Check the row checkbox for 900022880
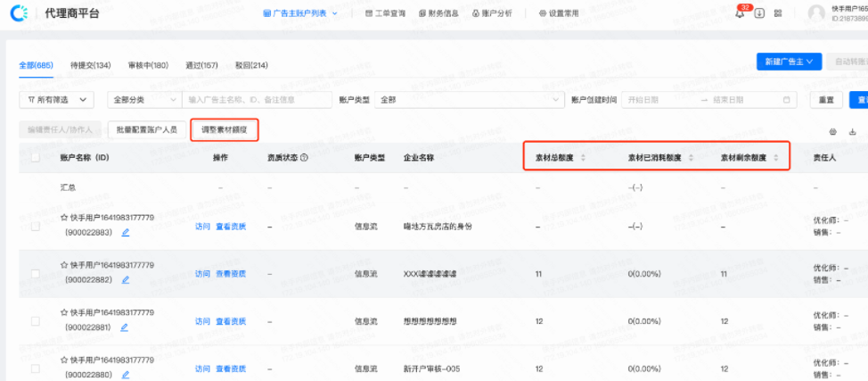This screenshot has width=868, height=381. pos(36,369)
